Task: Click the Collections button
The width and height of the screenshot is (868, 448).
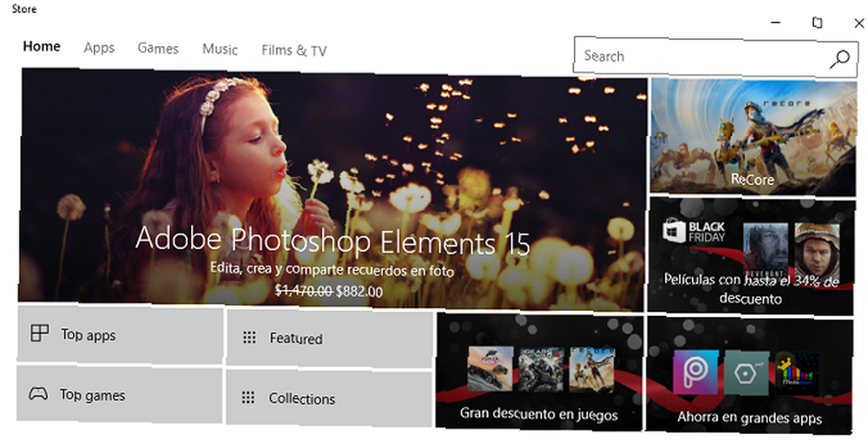Action: (329, 399)
